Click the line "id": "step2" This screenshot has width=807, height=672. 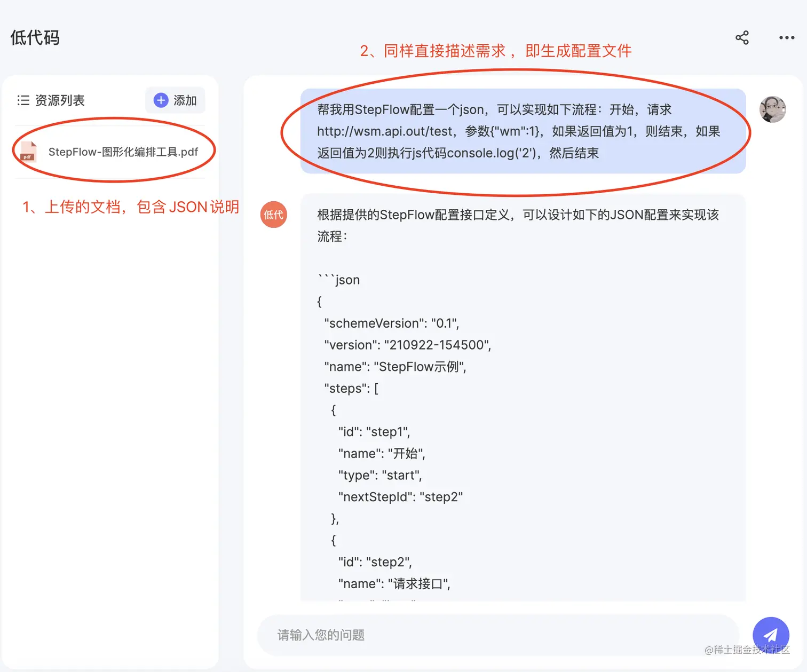(x=375, y=562)
